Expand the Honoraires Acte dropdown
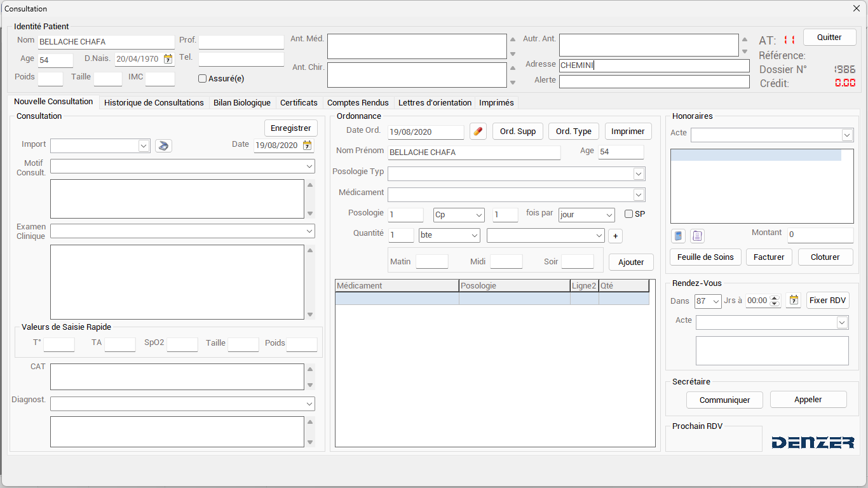Viewport: 868px width, 488px height. pos(846,135)
